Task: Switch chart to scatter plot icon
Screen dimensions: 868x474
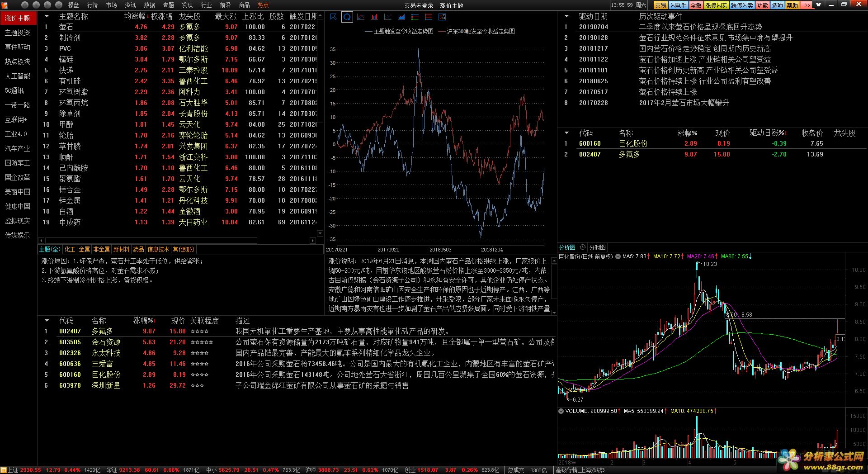Action: (388, 17)
